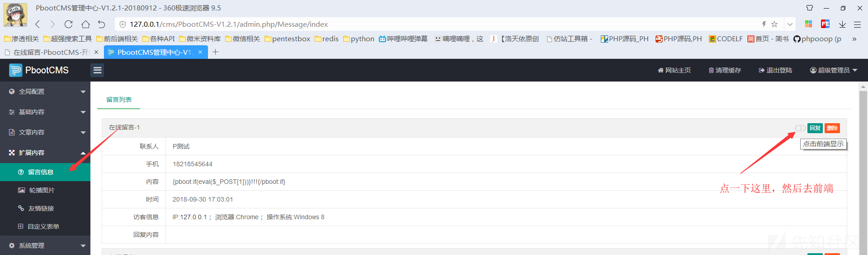Click the phone number 18218545644

tap(193, 164)
